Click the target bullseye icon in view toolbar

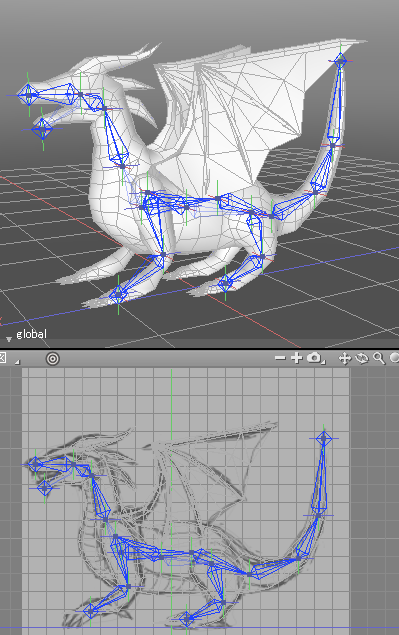[53, 358]
